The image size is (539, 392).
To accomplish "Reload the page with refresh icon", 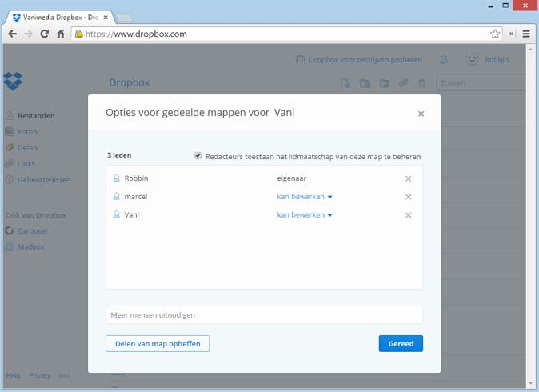I will [x=44, y=34].
